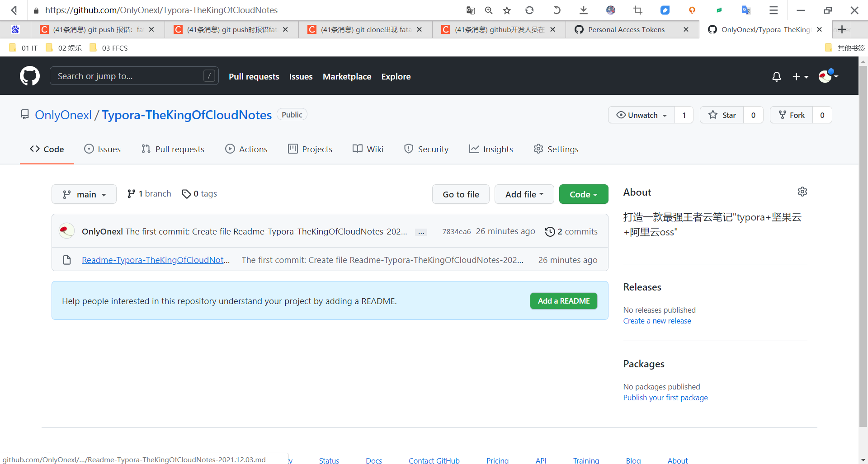
Task: Fork the repository
Action: (792, 115)
